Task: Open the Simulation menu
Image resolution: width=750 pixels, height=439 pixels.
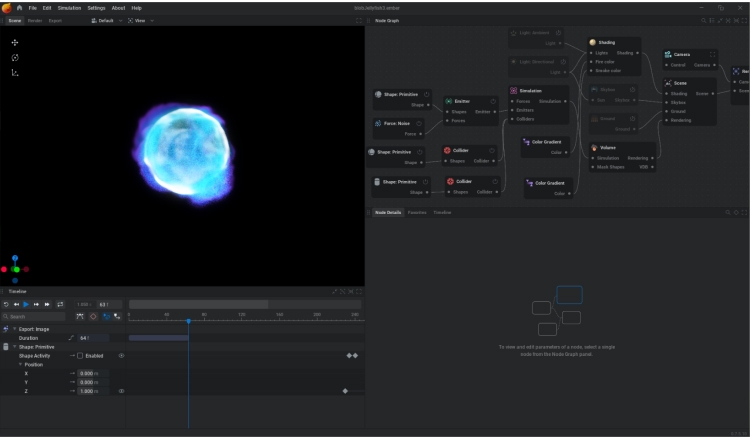Action: click(x=69, y=8)
